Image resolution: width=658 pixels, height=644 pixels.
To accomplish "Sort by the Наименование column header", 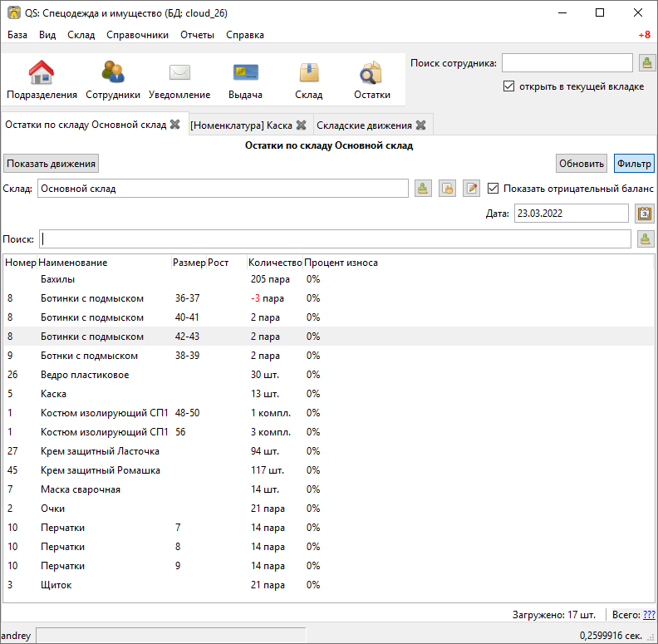I will point(105,263).
